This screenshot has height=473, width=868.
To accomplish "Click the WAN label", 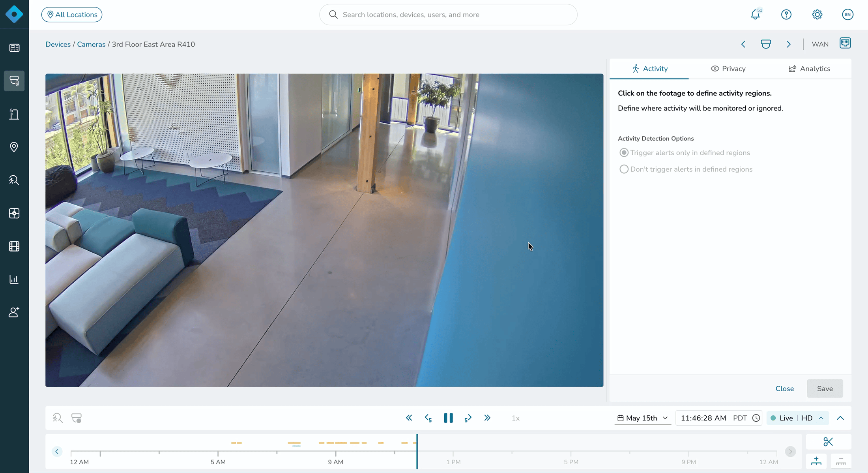I will 820,44.
